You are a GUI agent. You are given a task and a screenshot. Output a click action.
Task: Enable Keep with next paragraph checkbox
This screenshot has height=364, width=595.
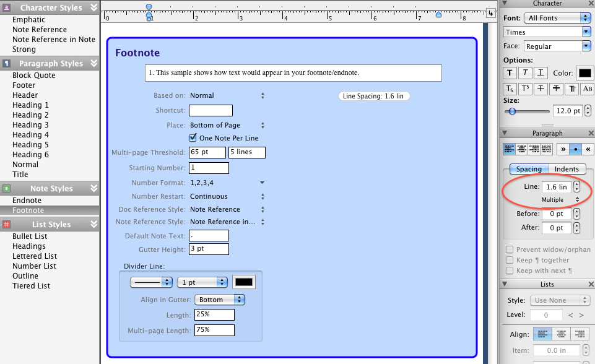[x=510, y=271]
